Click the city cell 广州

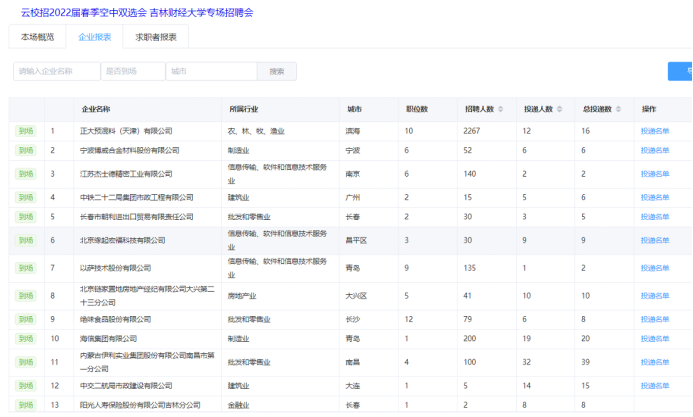(x=353, y=197)
